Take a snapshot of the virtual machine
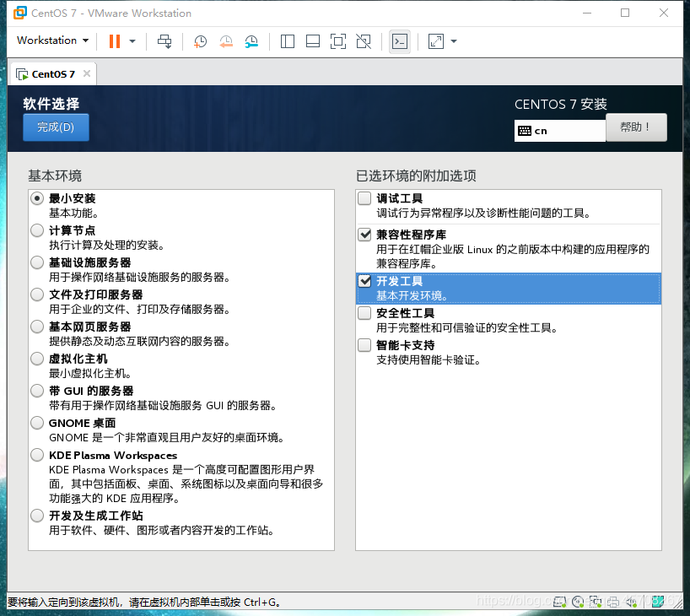 [200, 41]
